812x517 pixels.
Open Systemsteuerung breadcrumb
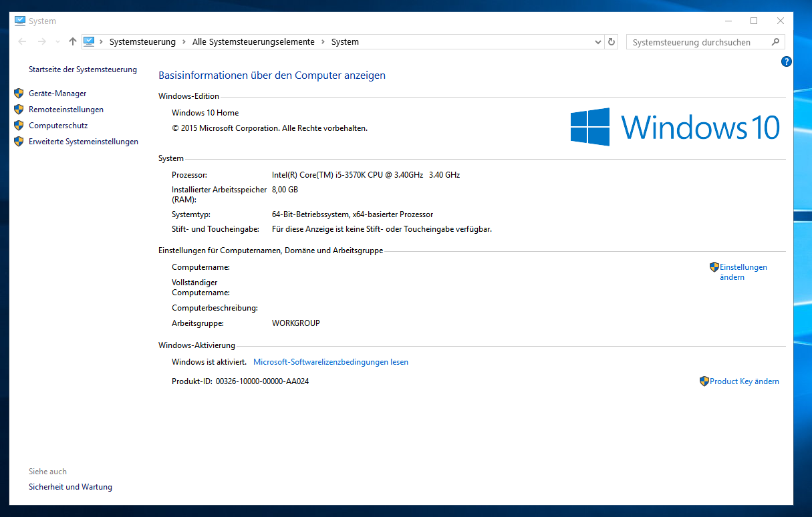click(x=142, y=42)
